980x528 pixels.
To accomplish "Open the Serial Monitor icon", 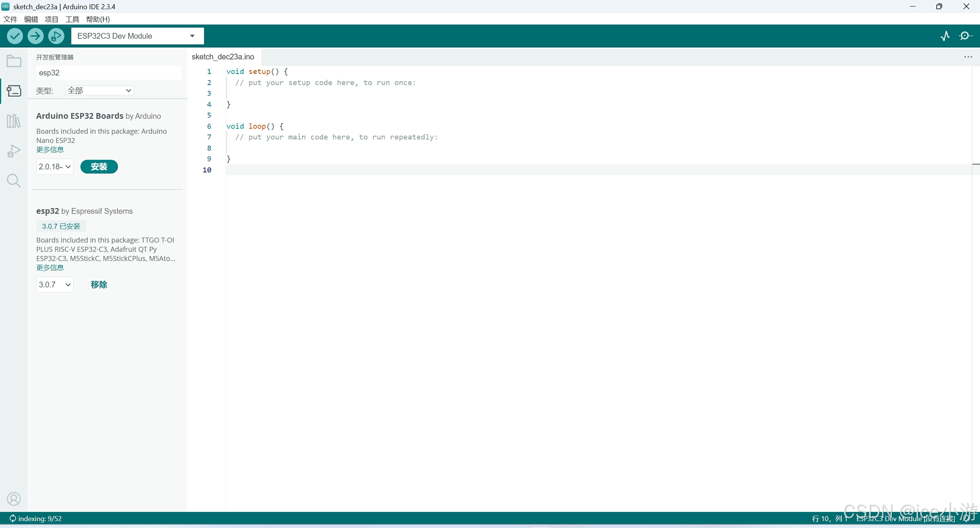I will tap(965, 36).
